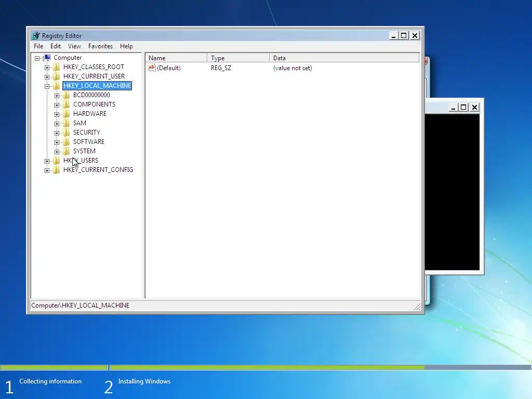Expand HKEY_CLASSES_ROOT with its plus box
The image size is (532, 399).
(x=47, y=68)
